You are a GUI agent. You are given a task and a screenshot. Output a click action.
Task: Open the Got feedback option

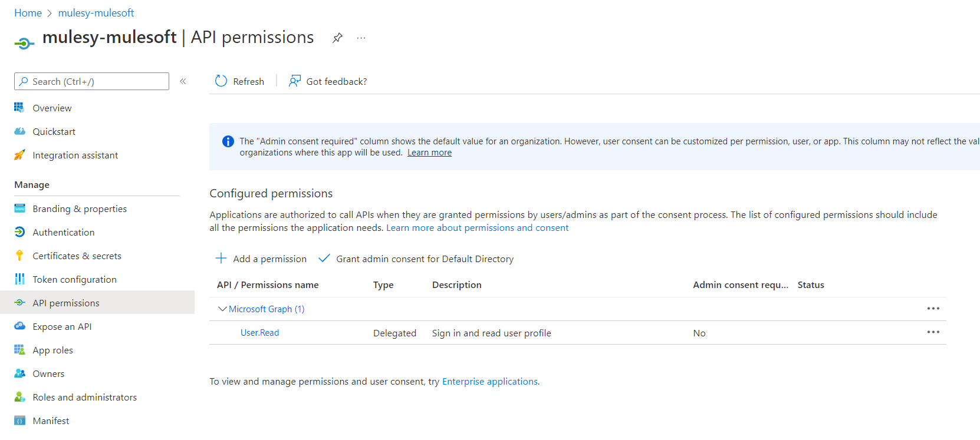tap(328, 81)
